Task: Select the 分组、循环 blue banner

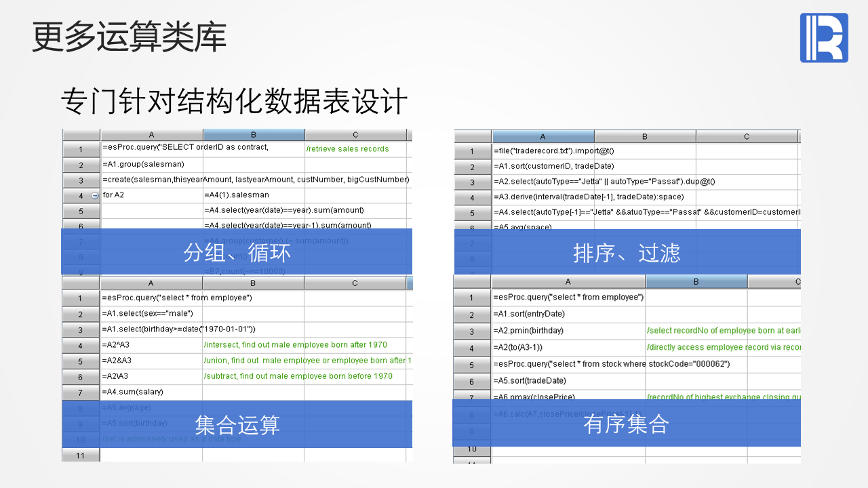Action: pos(237,251)
